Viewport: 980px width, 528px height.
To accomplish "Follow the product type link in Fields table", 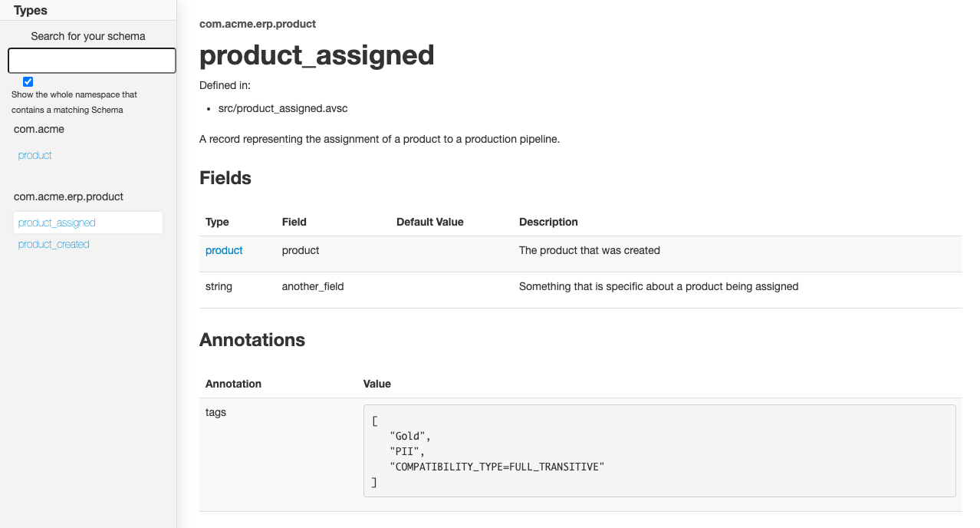I will click(x=224, y=250).
